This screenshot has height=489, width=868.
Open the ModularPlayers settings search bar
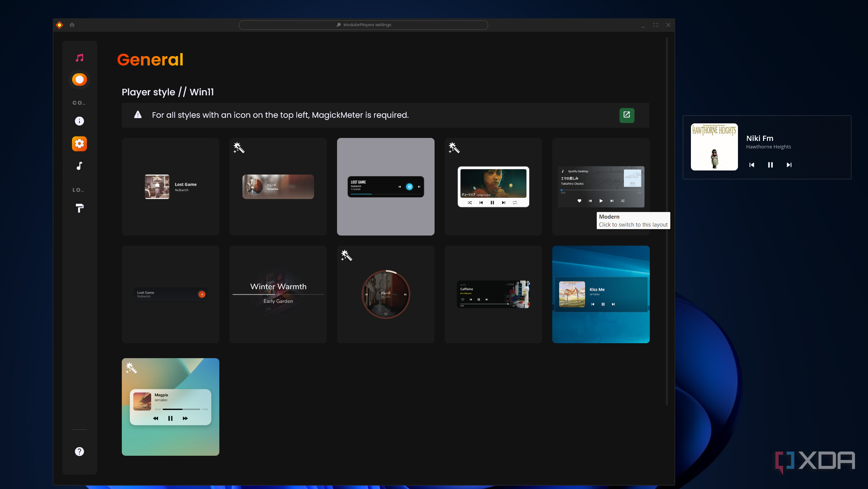pyautogui.click(x=364, y=25)
